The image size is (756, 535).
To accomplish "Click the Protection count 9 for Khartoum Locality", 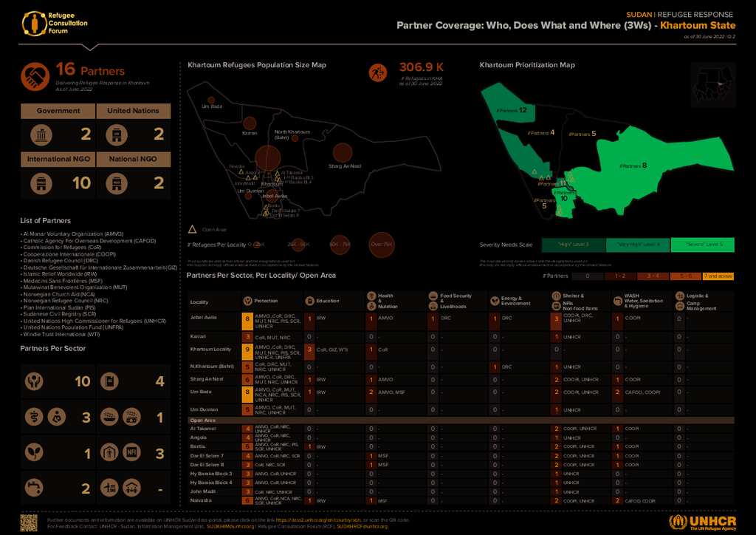I will 247,351.
